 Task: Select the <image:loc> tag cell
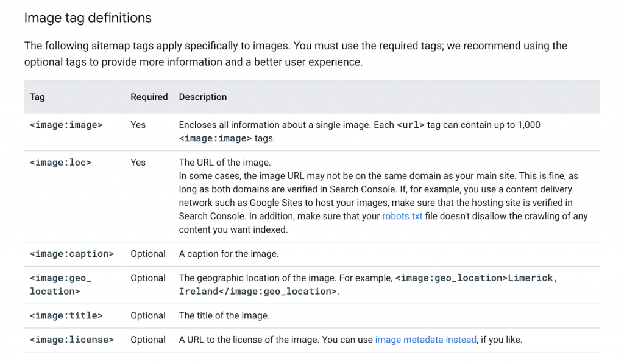click(x=60, y=163)
